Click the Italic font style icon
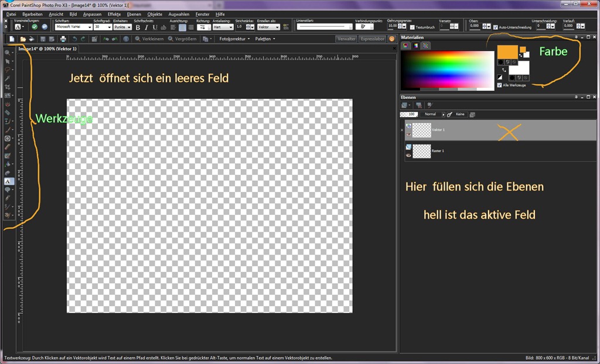This screenshot has height=364, width=600. (146, 27)
